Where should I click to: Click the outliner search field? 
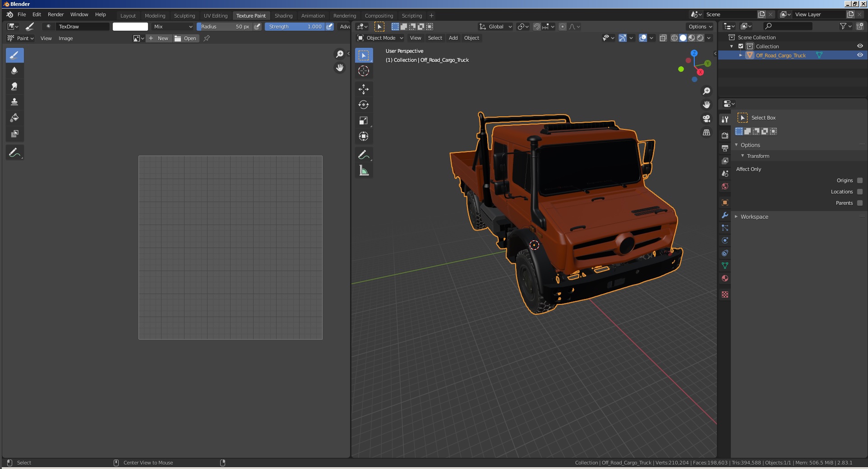pyautogui.click(x=788, y=27)
